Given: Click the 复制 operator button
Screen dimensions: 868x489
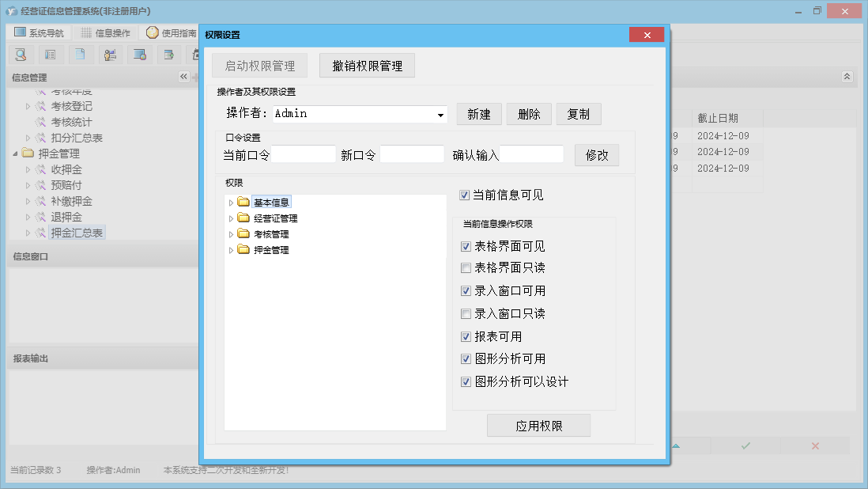Looking at the screenshot, I should pos(579,114).
